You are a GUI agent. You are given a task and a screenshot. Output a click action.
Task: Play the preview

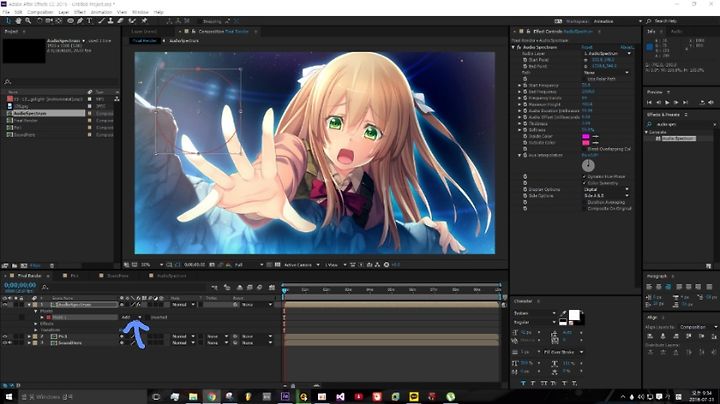tap(667, 102)
